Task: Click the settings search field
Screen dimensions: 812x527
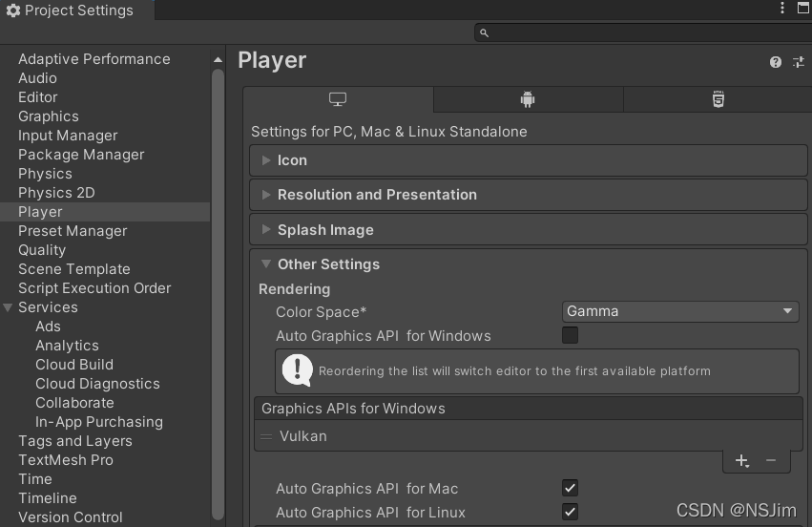Action: click(x=639, y=32)
